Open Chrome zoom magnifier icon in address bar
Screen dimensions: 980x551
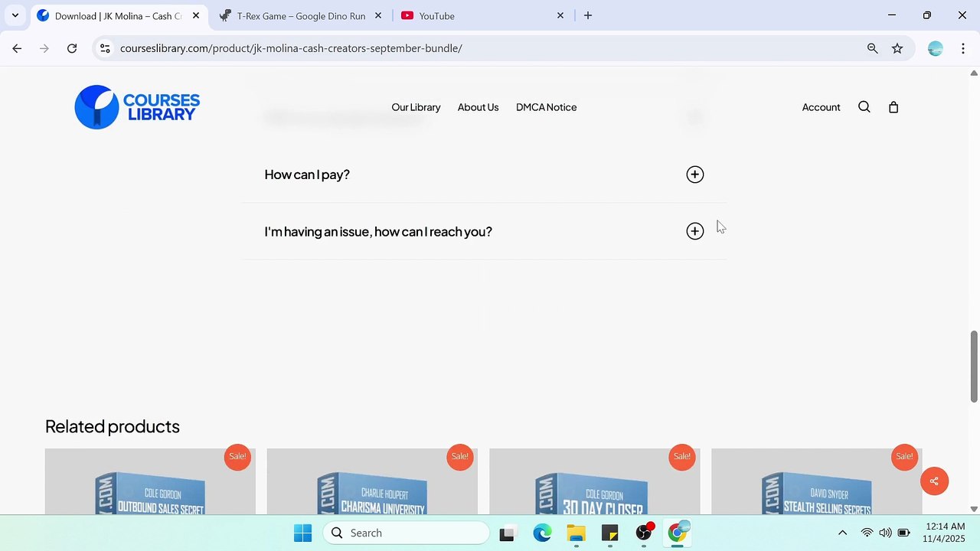(x=872, y=48)
